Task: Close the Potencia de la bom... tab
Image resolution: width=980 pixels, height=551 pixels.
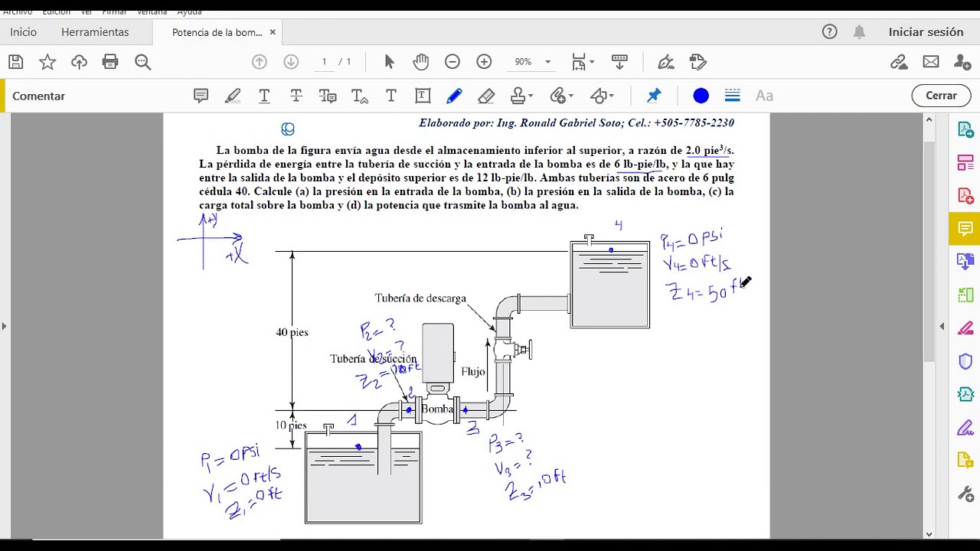Action: [273, 32]
